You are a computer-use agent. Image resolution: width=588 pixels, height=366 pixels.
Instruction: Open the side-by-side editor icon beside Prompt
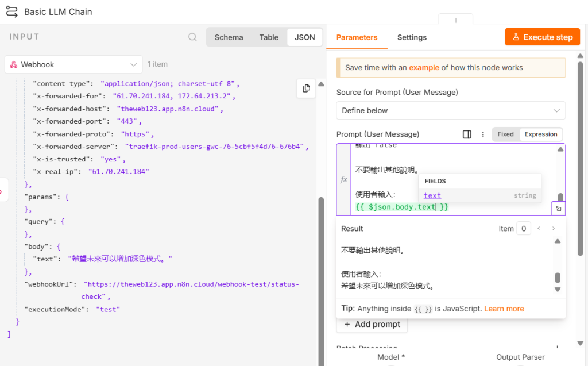467,134
